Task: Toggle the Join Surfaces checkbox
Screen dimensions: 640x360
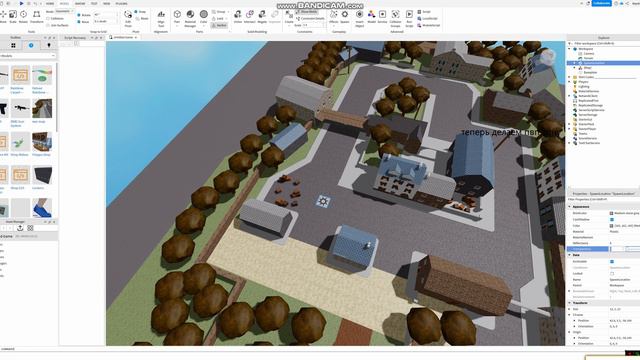Action: click(x=48, y=25)
